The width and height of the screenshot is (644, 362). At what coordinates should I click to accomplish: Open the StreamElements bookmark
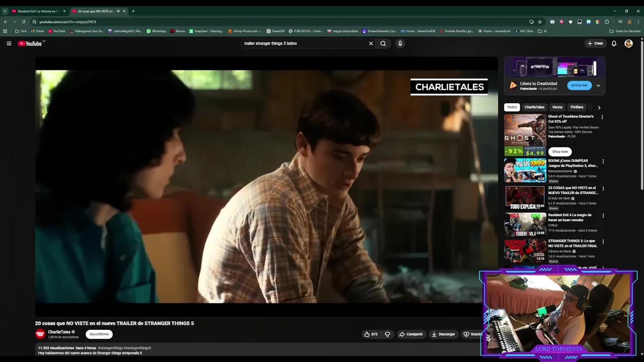click(379, 31)
